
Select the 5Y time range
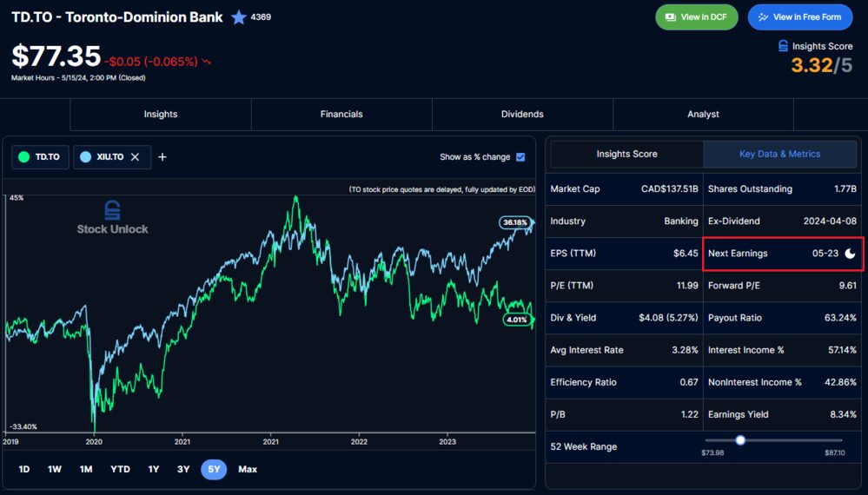[214, 469]
